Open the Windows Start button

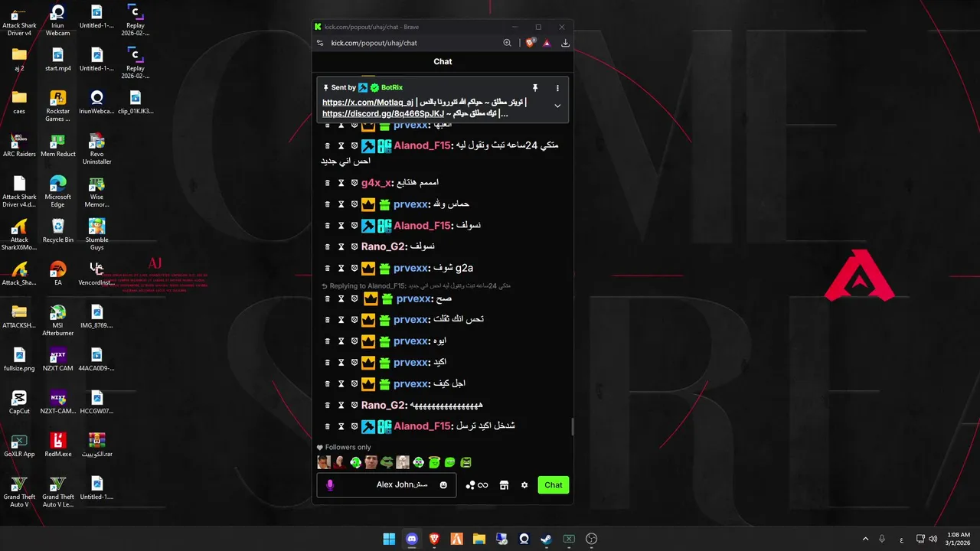[x=389, y=539]
